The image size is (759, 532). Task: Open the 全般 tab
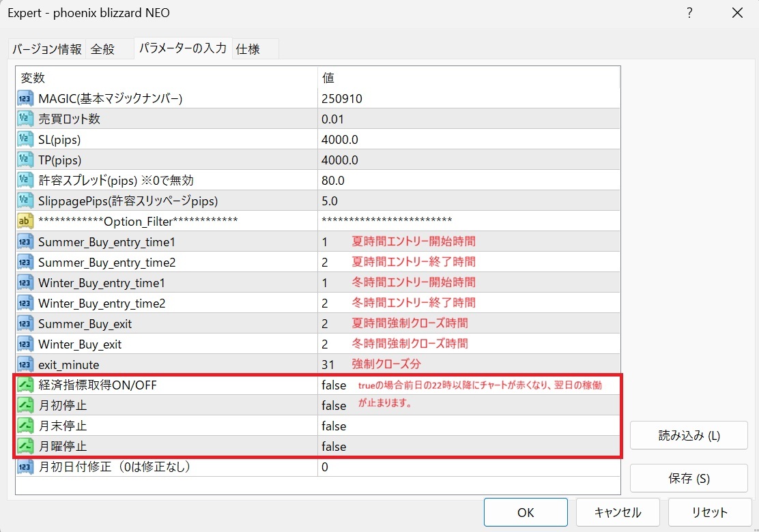102,49
